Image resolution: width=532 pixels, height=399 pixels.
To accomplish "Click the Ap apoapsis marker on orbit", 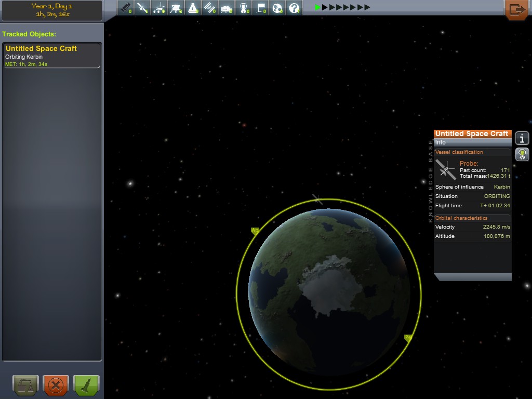I will (255, 231).
